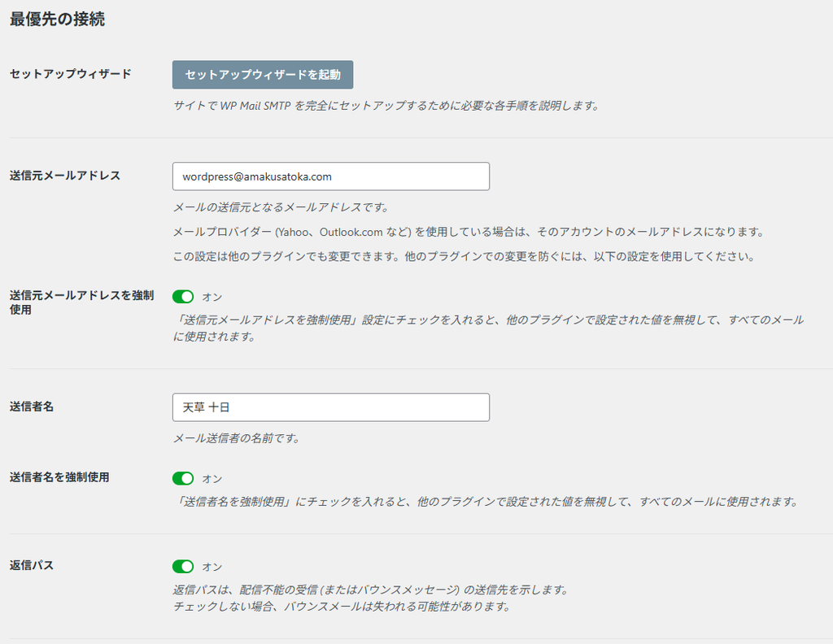Click the 送信者名 label text
The width and height of the screenshot is (833, 644).
[x=32, y=407]
